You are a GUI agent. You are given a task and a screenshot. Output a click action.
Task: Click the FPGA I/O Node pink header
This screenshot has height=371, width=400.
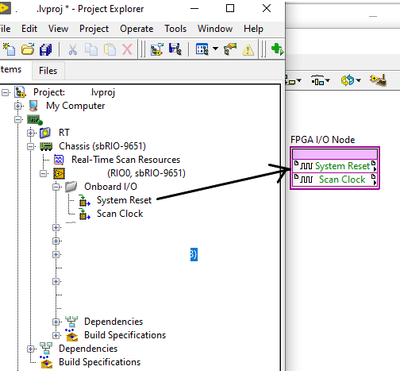point(335,154)
